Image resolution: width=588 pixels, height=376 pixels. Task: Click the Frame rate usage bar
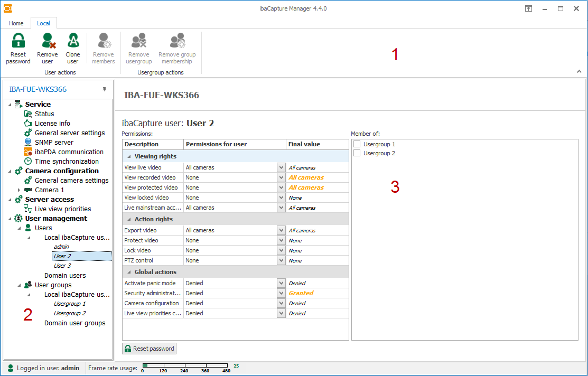(185, 365)
